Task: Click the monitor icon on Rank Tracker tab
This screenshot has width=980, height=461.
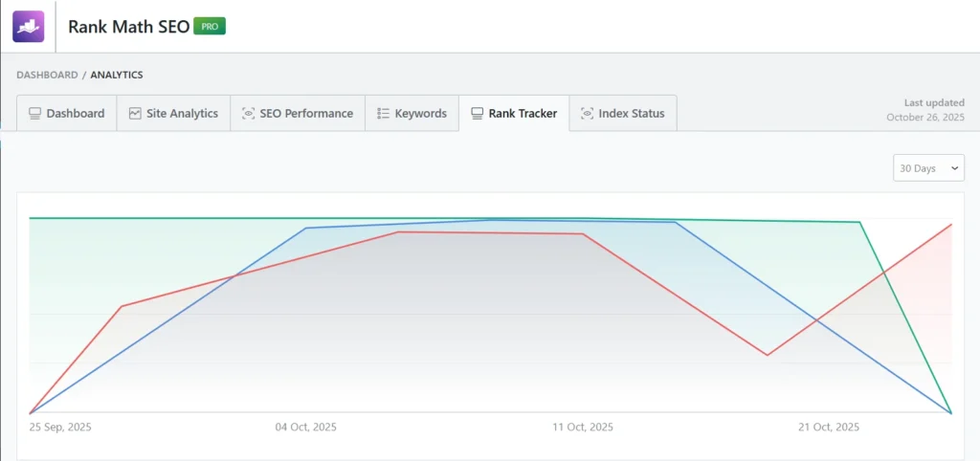Action: click(477, 114)
